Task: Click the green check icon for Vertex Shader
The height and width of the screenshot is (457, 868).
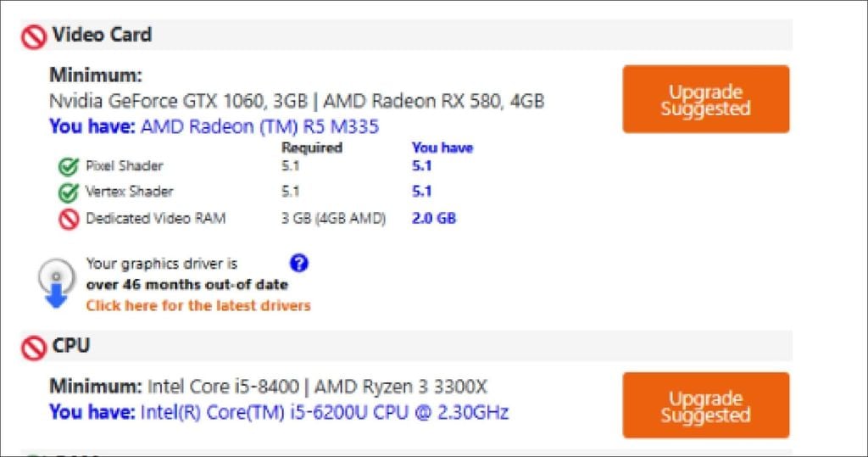Action: [x=68, y=192]
